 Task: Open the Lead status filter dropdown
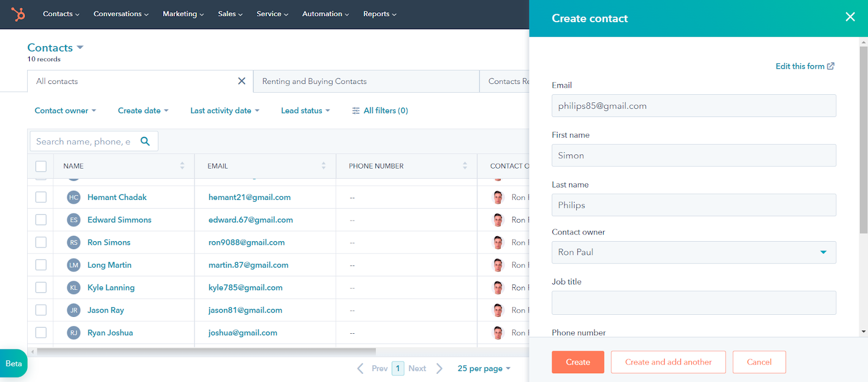[x=305, y=111]
